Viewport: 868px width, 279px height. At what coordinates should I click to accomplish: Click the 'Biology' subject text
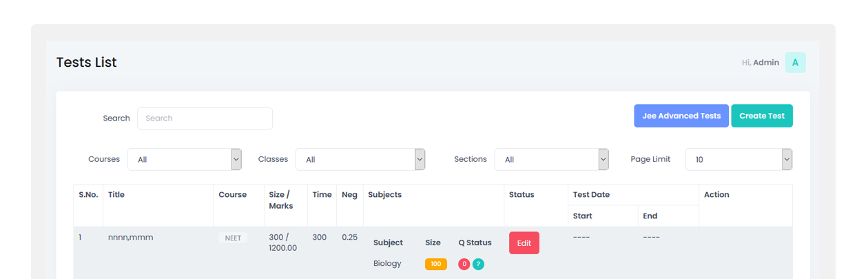387,264
